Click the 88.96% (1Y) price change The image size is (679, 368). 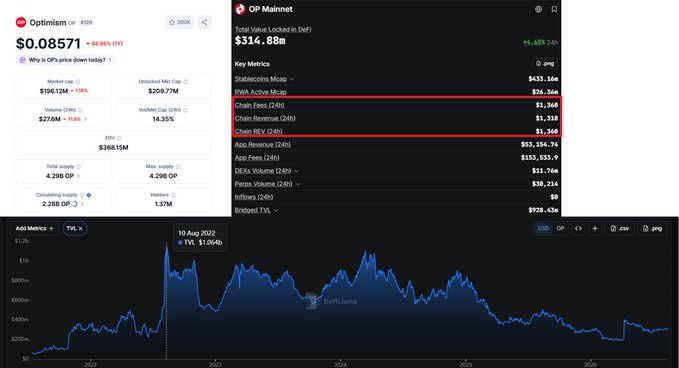pyautogui.click(x=104, y=44)
